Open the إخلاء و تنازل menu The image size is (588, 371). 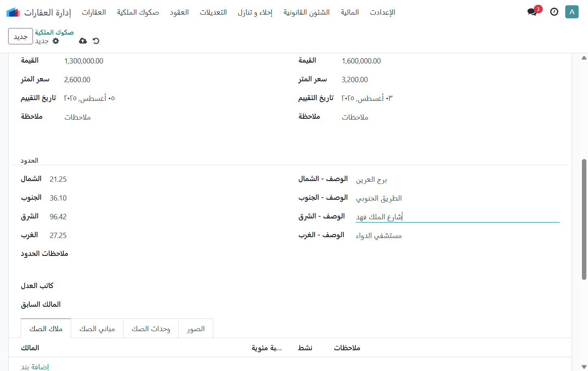tap(255, 12)
